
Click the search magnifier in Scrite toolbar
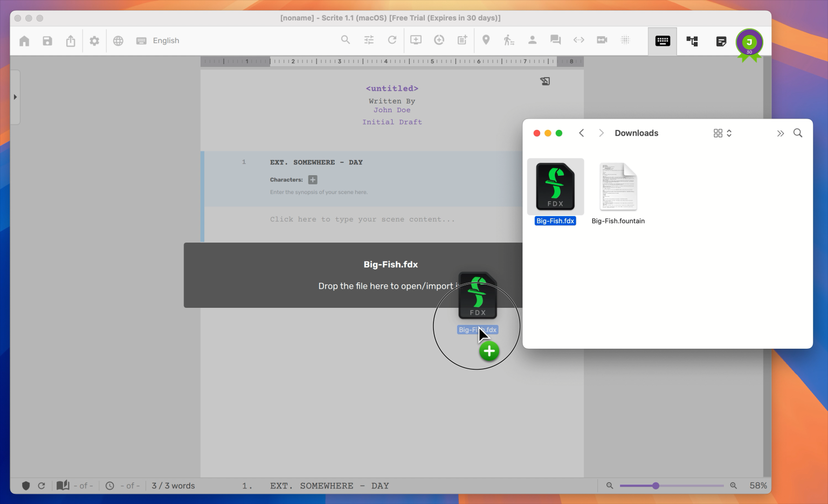pos(346,40)
